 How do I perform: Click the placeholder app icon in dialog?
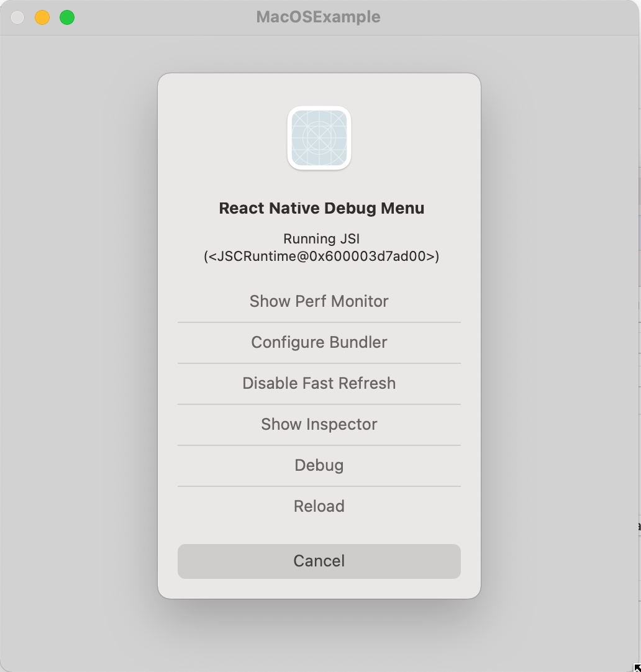[x=319, y=138]
